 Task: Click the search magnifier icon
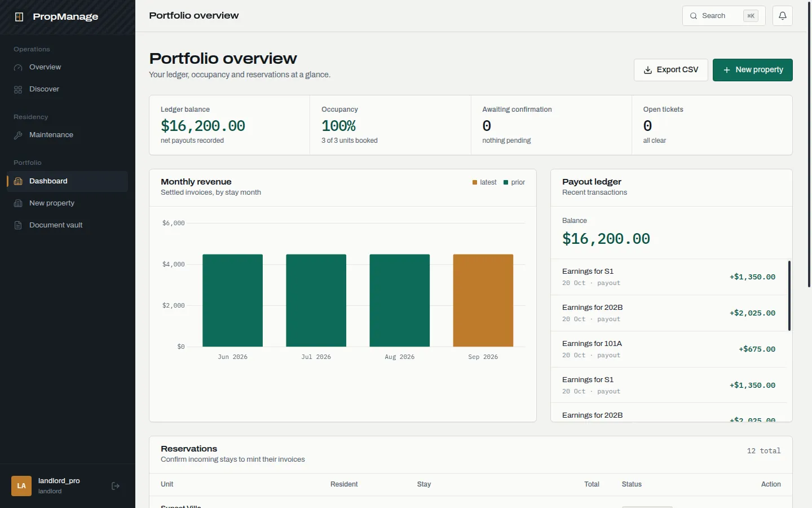694,16
